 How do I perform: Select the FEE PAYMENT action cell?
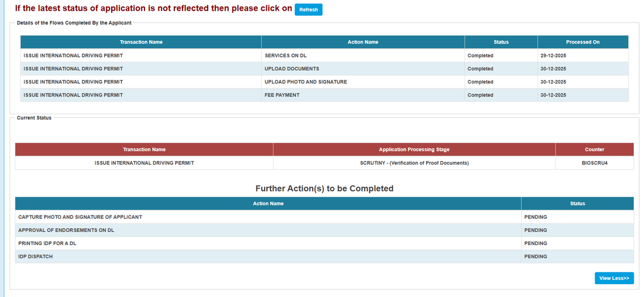coord(363,95)
